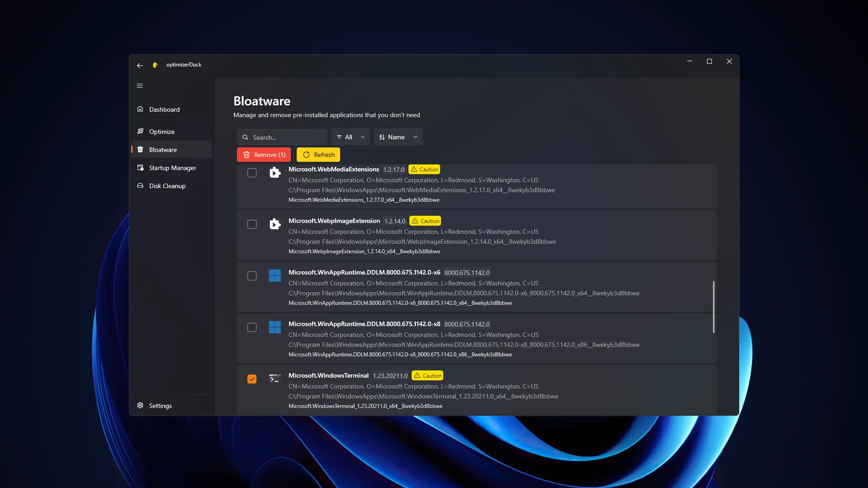Open Startup Manager page
The width and height of the screenshot is (868, 488).
coord(171,168)
